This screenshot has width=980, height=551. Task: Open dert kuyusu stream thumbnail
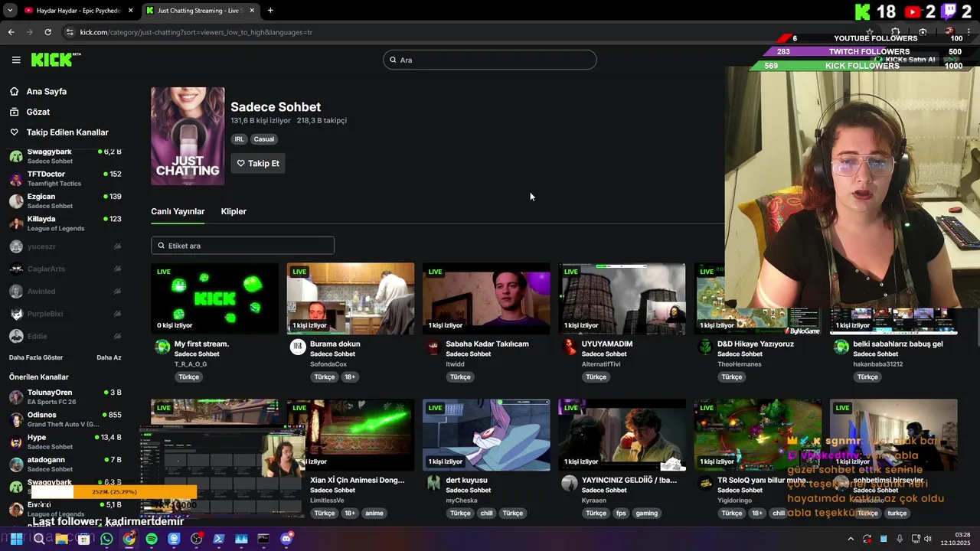point(486,435)
